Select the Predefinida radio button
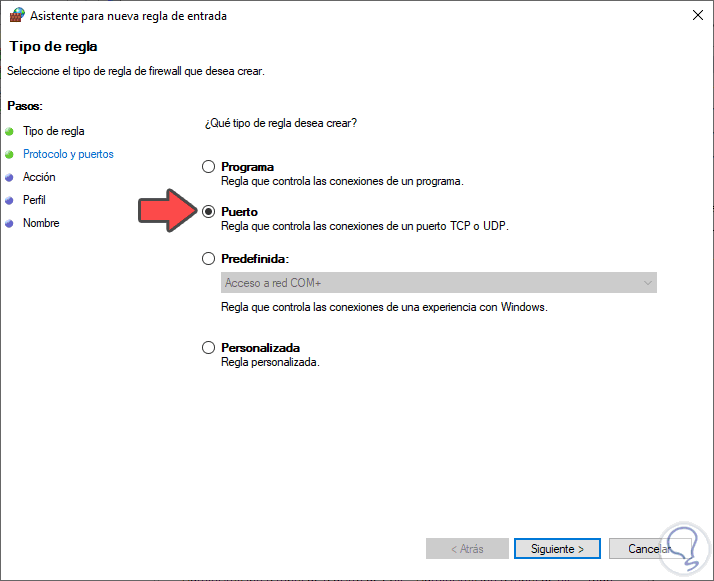714x581 pixels. pos(208,258)
